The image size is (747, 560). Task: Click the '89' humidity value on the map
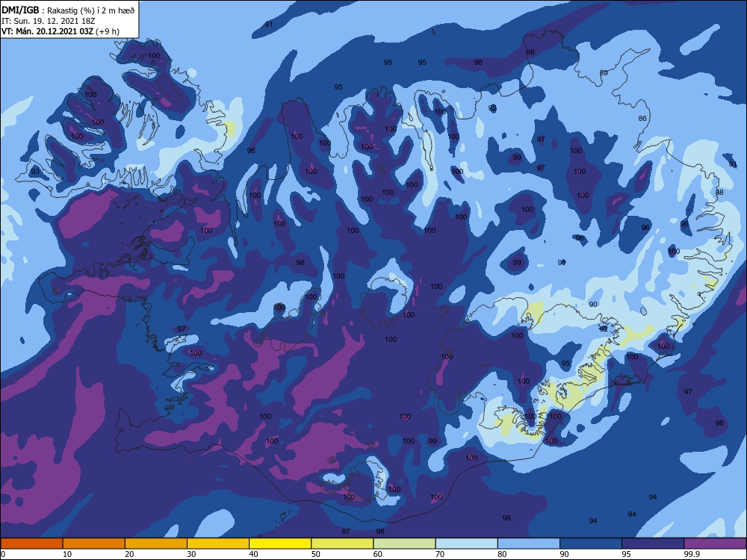tap(604, 73)
